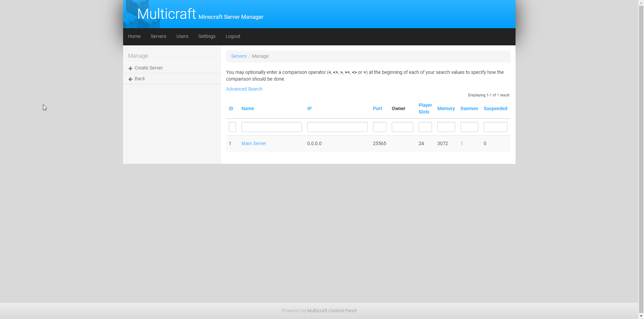Viewport: 644px width, 319px height.
Task: Log out via the Logout menu item
Action: (233, 36)
